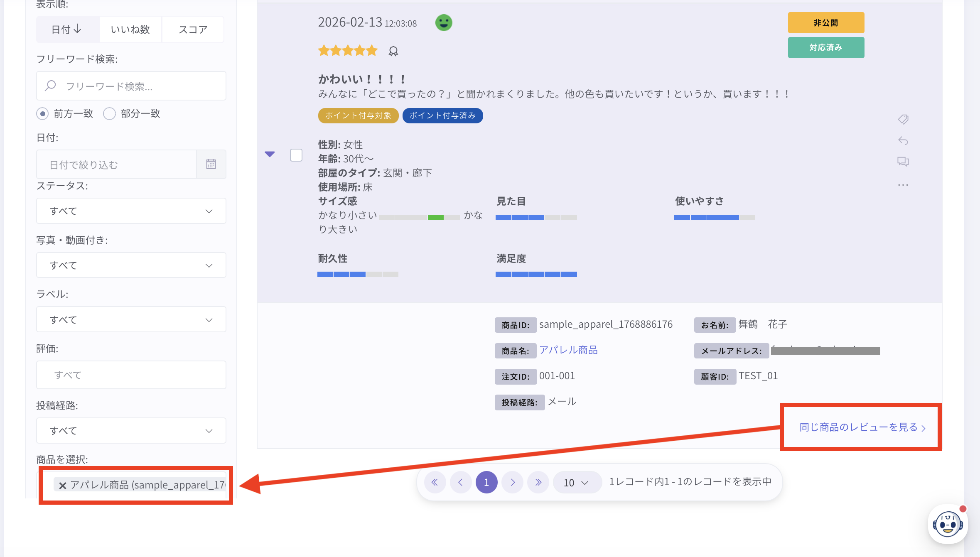Click the reply arrow icon
The height and width of the screenshot is (557, 980).
pyautogui.click(x=903, y=141)
